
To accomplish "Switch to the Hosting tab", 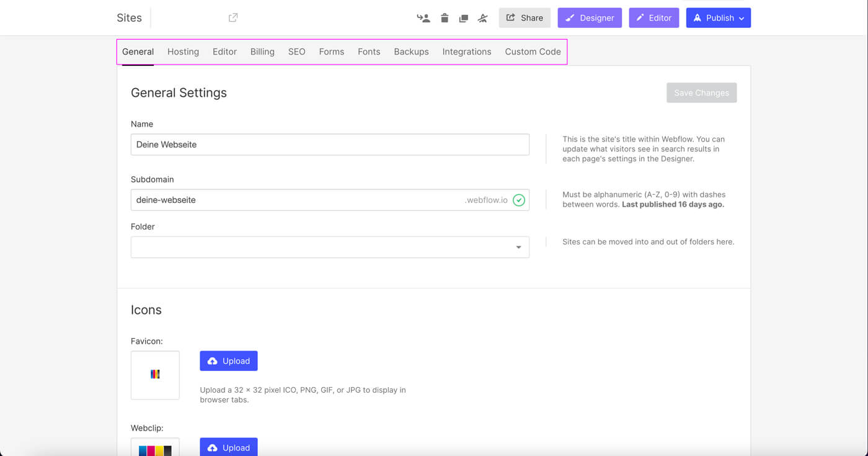I will 183,51.
